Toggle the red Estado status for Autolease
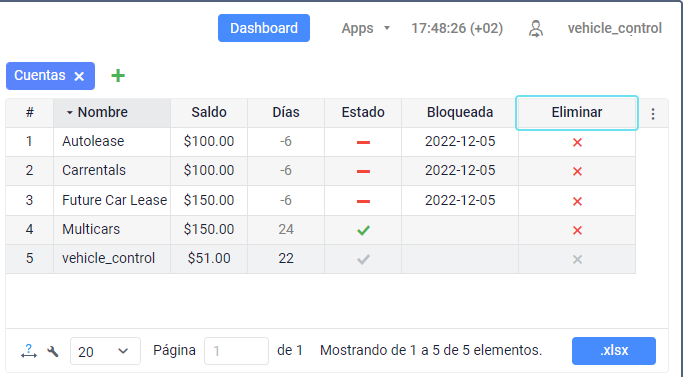The image size is (683, 377). tap(363, 143)
